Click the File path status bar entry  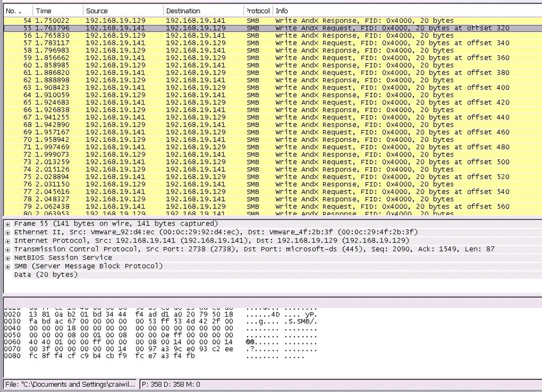[70, 385]
